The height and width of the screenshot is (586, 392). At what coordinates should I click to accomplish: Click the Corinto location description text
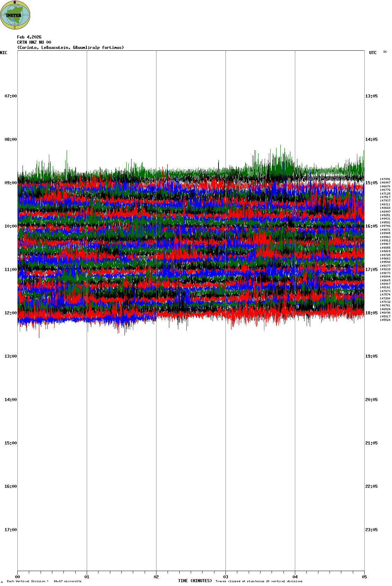pyautogui.click(x=70, y=48)
